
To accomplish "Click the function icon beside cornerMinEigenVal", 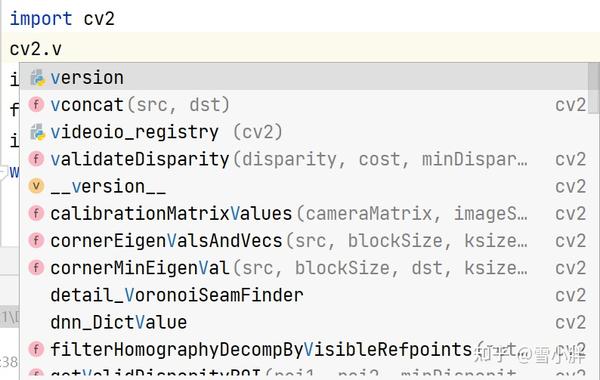I will 36,267.
